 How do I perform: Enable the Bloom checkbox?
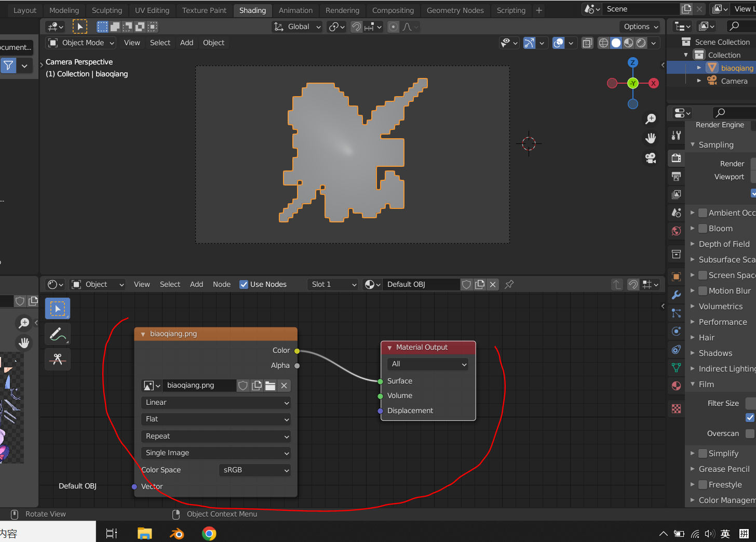tap(703, 229)
